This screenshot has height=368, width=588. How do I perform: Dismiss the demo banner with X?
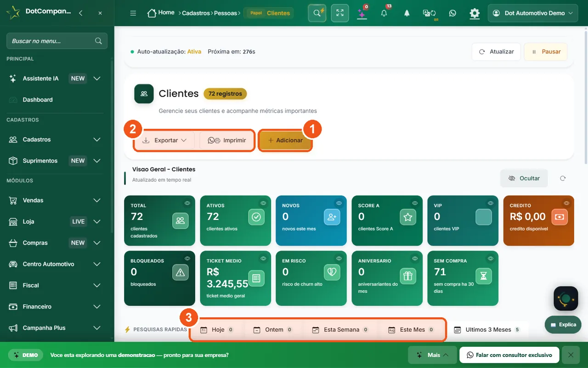pos(571,355)
